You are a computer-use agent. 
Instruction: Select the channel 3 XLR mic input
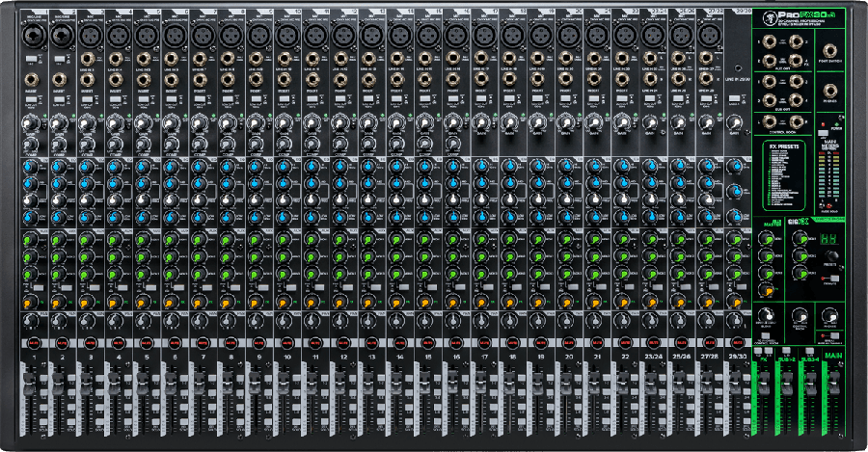click(91, 35)
